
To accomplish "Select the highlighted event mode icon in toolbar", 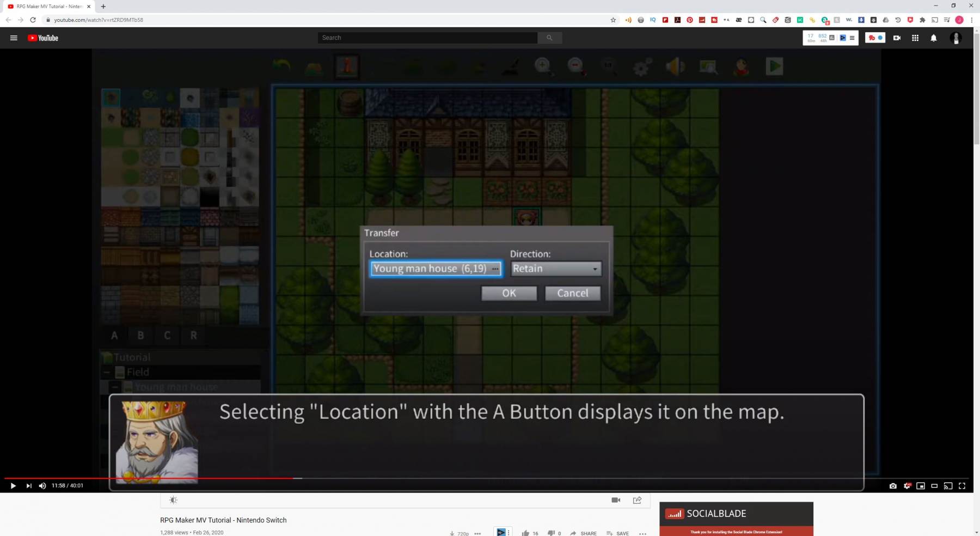I will point(347,66).
